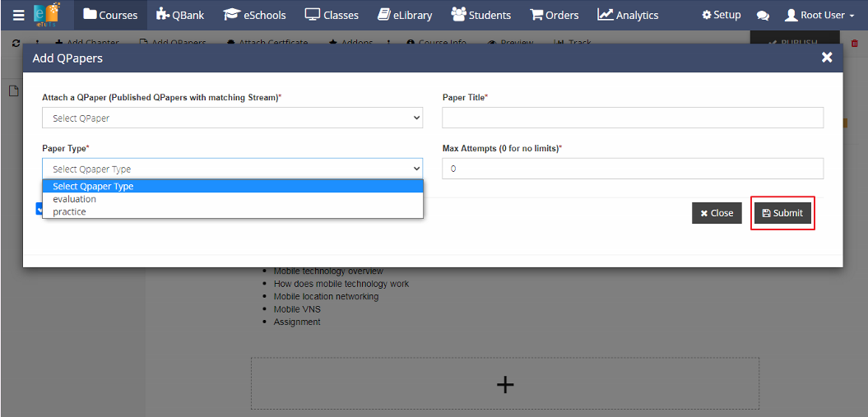Go to eSchools section
The width and height of the screenshot is (868, 417).
click(255, 15)
